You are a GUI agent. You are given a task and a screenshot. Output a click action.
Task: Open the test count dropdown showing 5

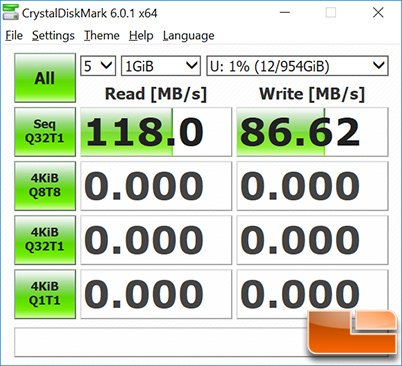click(x=98, y=66)
